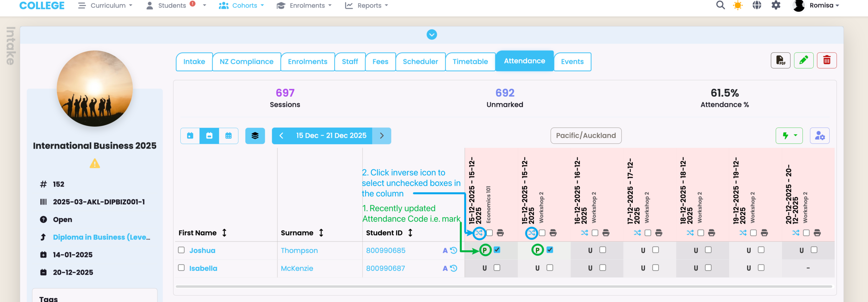Screen dimensions: 868x302
Task: Click the red trash delete icon
Action: click(x=827, y=61)
